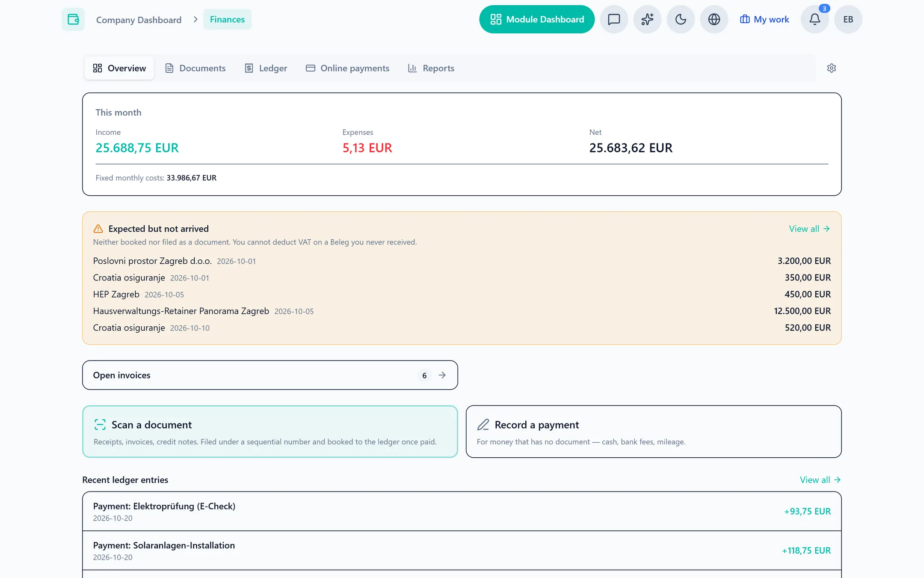Open the language globe icon
Image resolution: width=924 pixels, height=578 pixels.
tap(714, 19)
